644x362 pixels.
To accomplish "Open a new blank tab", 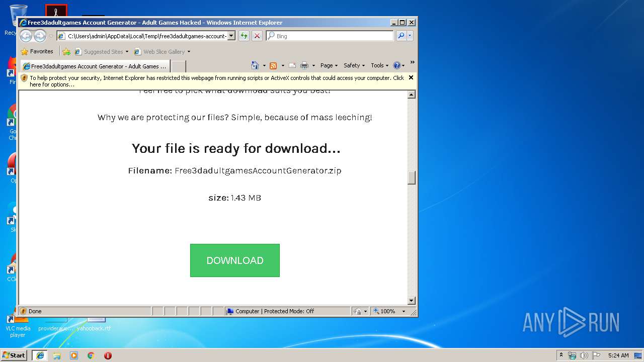I will (x=179, y=66).
